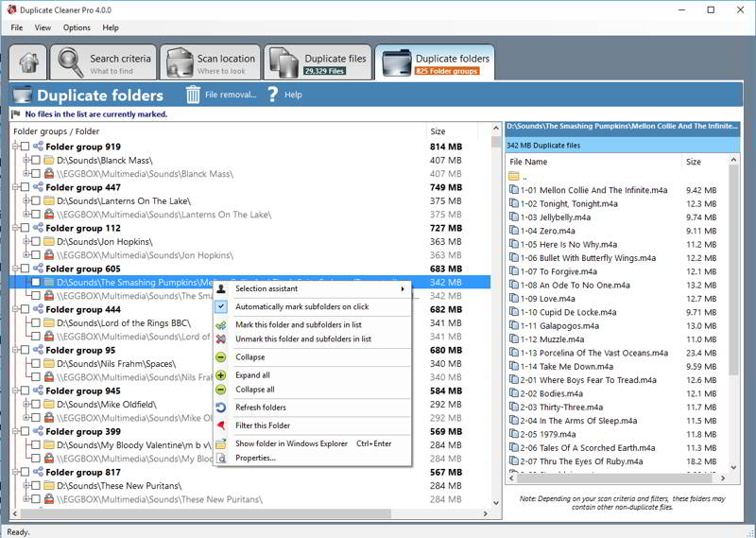Click the 1-03 Jellybelly.m4a file icon
Image resolution: width=756 pixels, height=538 pixels.
coord(513,217)
